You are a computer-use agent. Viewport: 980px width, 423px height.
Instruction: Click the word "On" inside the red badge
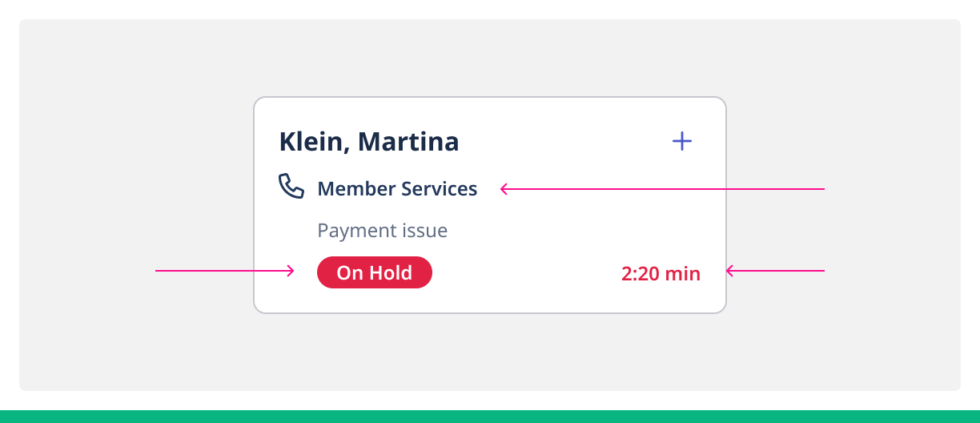[350, 273]
